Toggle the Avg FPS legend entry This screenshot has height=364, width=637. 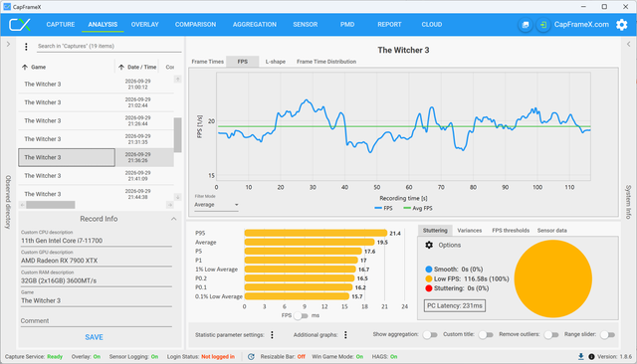[418, 208]
